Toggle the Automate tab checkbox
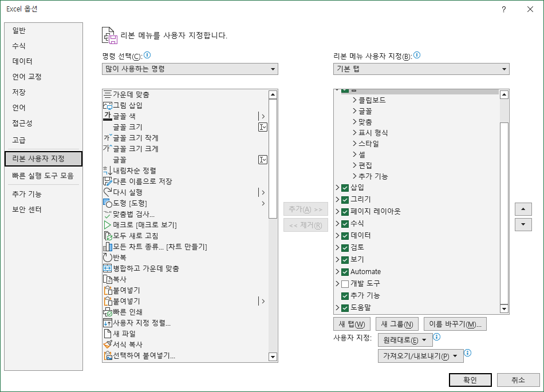Viewport: 544px width, 392px height. 345,272
